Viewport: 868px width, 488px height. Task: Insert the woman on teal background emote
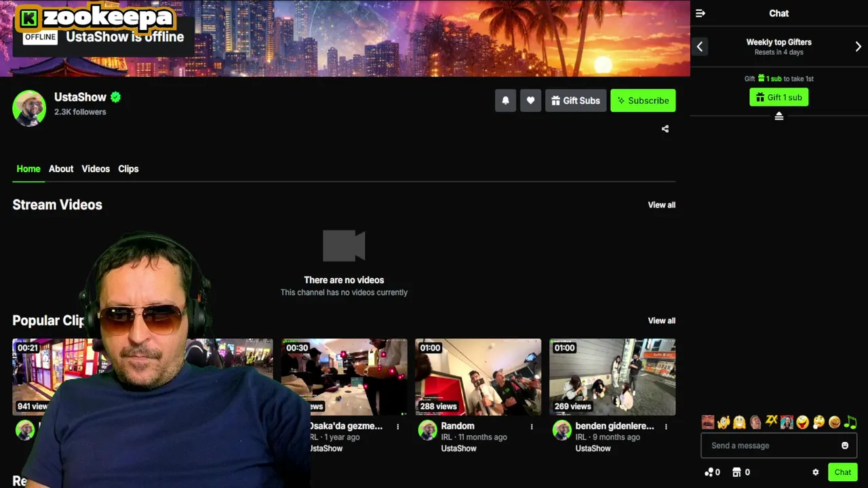pyautogui.click(x=787, y=422)
